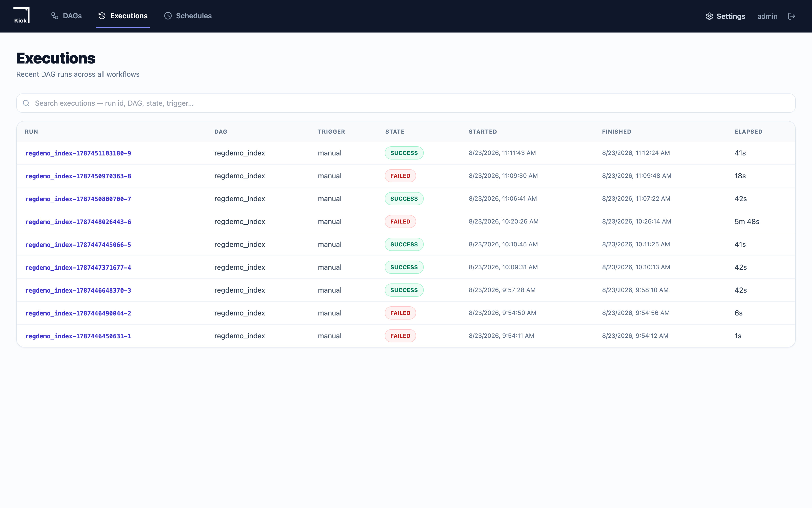Open run regdemo_index-1787446450631-1
Viewport: 812px width, 508px height.
coord(78,336)
